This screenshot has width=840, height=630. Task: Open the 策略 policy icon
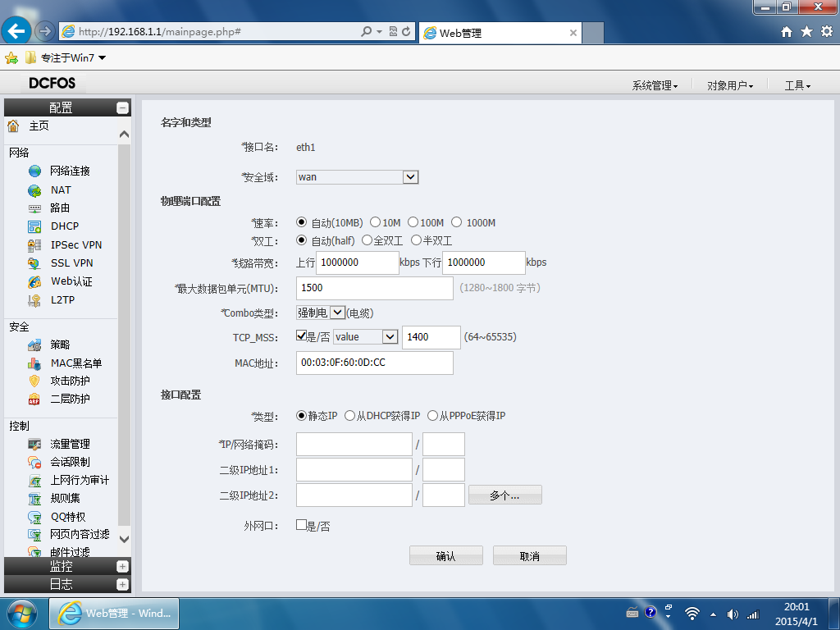pos(34,345)
